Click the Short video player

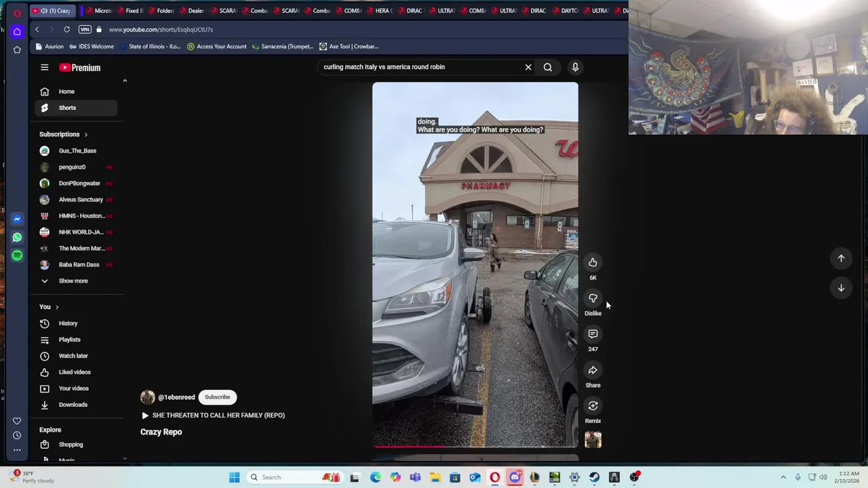pos(475,264)
